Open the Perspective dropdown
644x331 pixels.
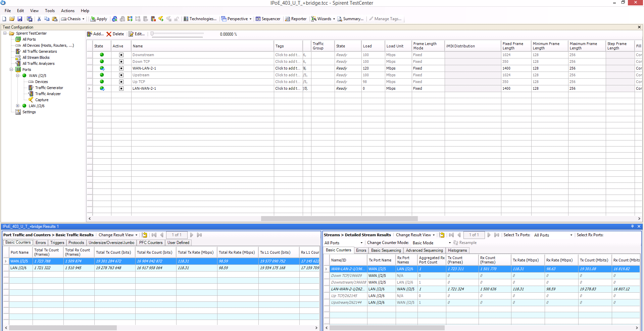pyautogui.click(x=236, y=19)
